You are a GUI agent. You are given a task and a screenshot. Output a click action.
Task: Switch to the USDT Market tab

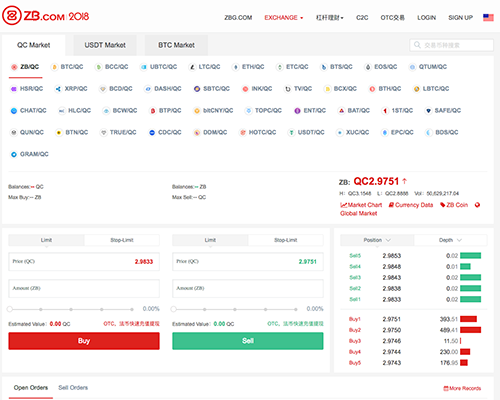click(x=105, y=45)
